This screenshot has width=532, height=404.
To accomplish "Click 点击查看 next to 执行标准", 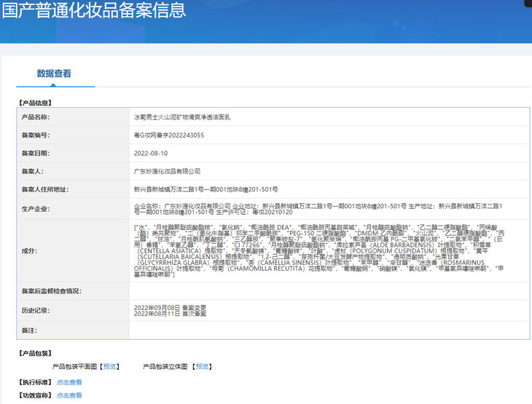I will click(x=69, y=382).
